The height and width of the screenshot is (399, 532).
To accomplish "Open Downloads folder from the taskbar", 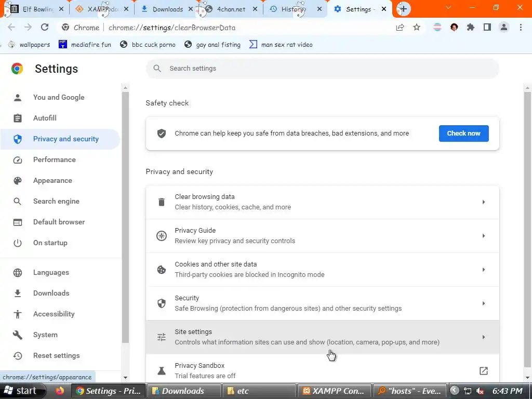I will (183, 391).
